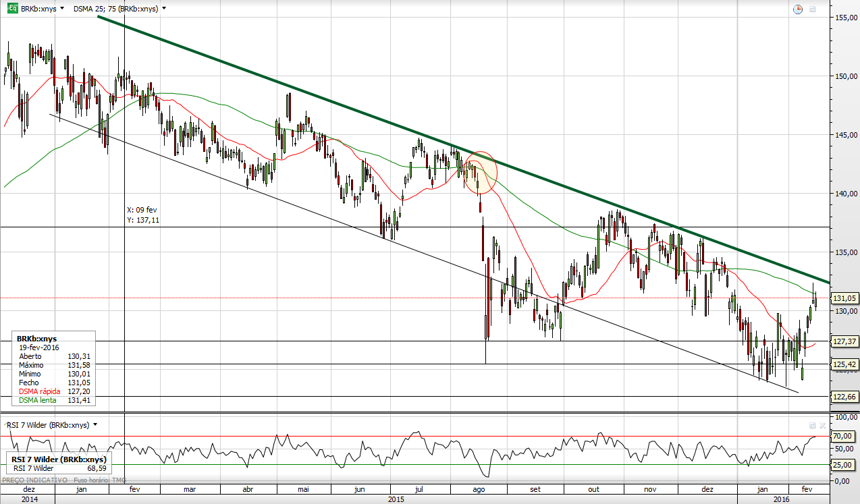Click the 'ago' month on timeline axis
The height and width of the screenshot is (504, 860).
pyautogui.click(x=480, y=490)
